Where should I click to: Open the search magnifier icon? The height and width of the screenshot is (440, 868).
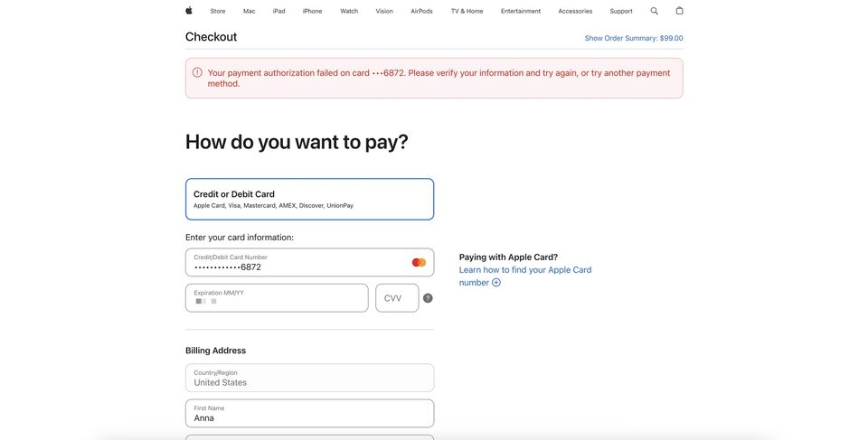tap(655, 11)
